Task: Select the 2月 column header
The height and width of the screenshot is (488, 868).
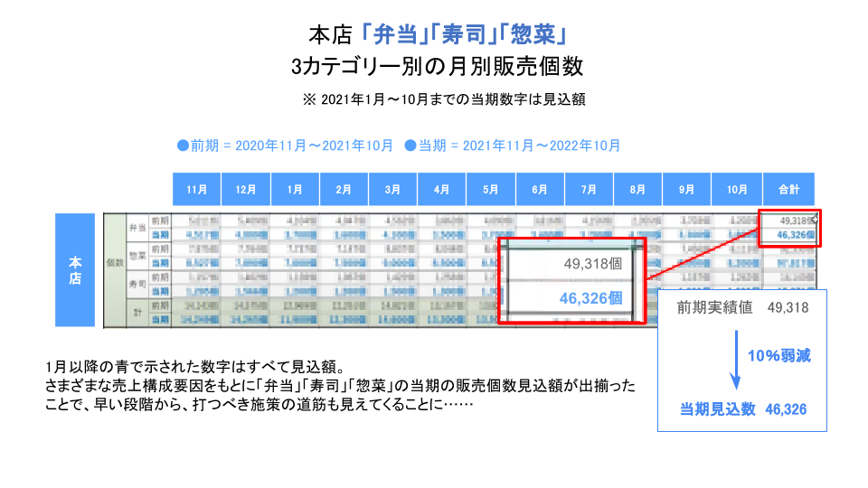Action: [344, 189]
